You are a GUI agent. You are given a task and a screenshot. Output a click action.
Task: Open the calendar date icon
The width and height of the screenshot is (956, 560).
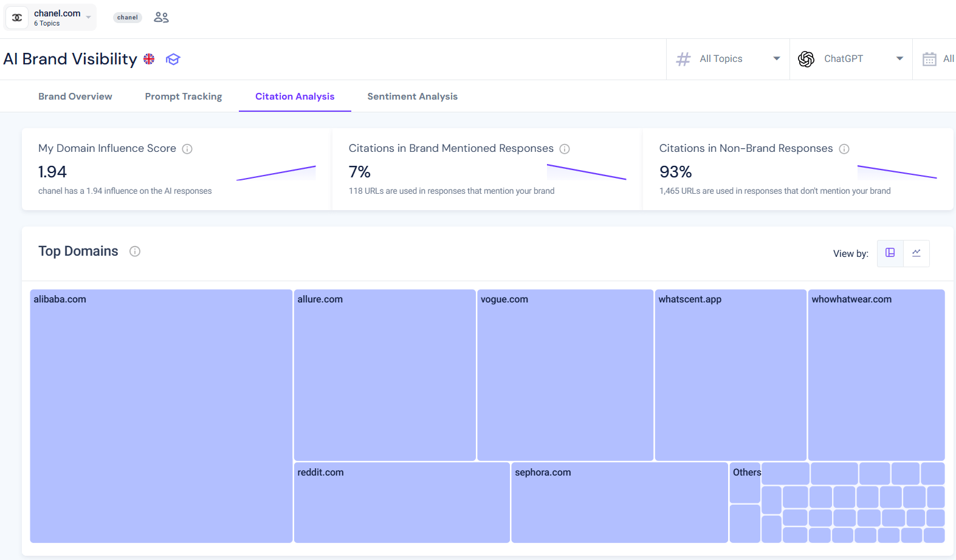pos(929,59)
